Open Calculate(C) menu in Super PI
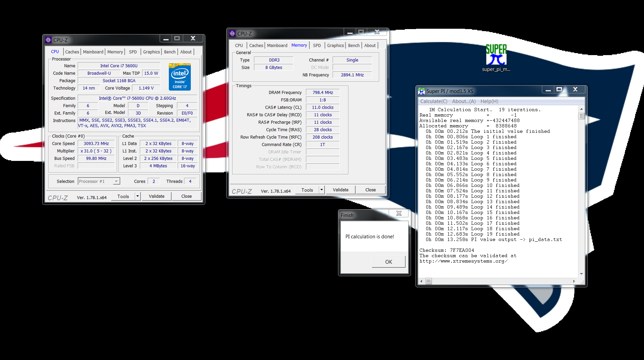 coord(434,101)
